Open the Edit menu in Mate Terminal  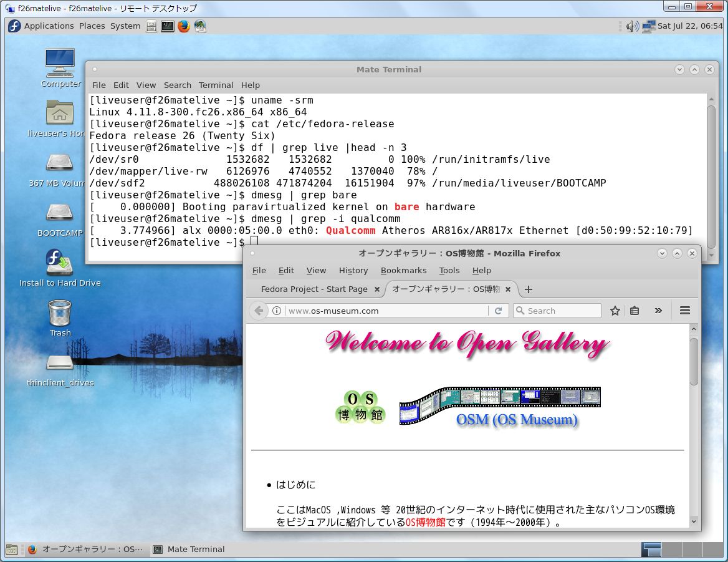pyautogui.click(x=121, y=85)
